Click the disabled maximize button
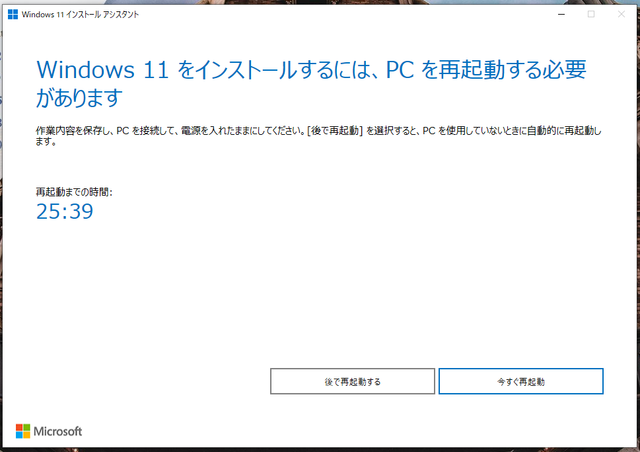Viewport: 640px width, 452px height. coord(591,14)
